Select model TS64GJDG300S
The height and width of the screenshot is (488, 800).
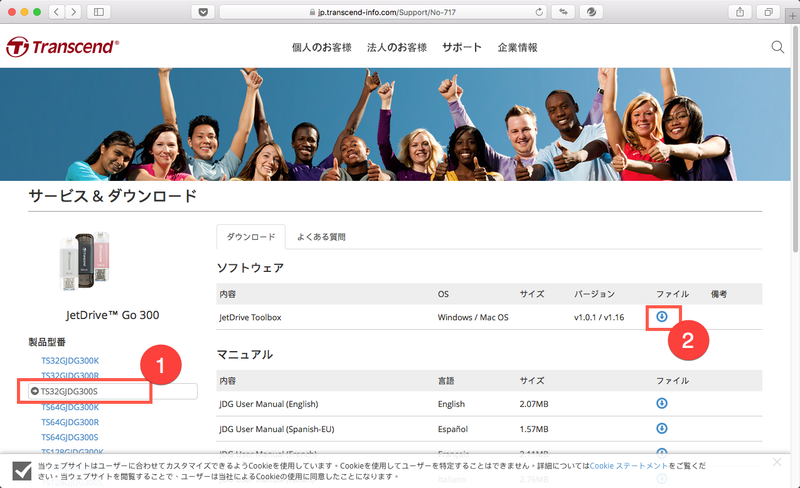point(70,437)
